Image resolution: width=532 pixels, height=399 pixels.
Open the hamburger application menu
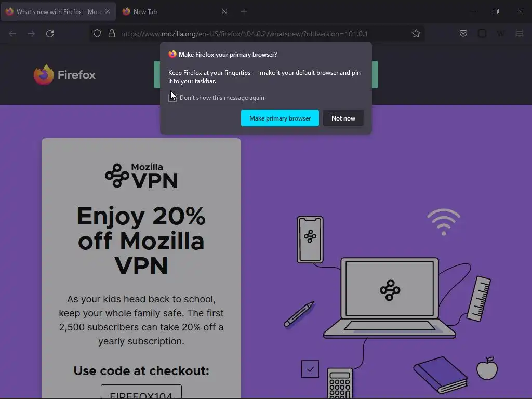(x=520, y=33)
